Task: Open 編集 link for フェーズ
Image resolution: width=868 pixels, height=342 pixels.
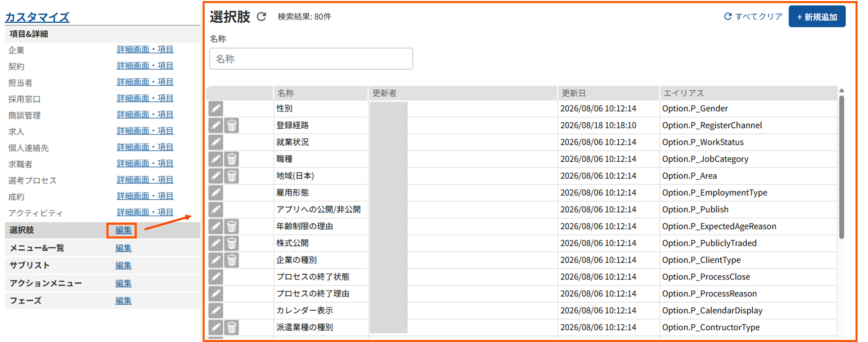Action: [123, 301]
